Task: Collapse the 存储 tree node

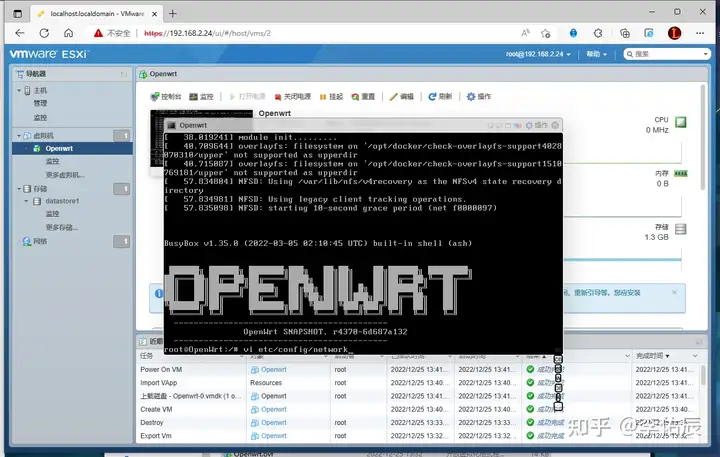Action: click(x=19, y=189)
